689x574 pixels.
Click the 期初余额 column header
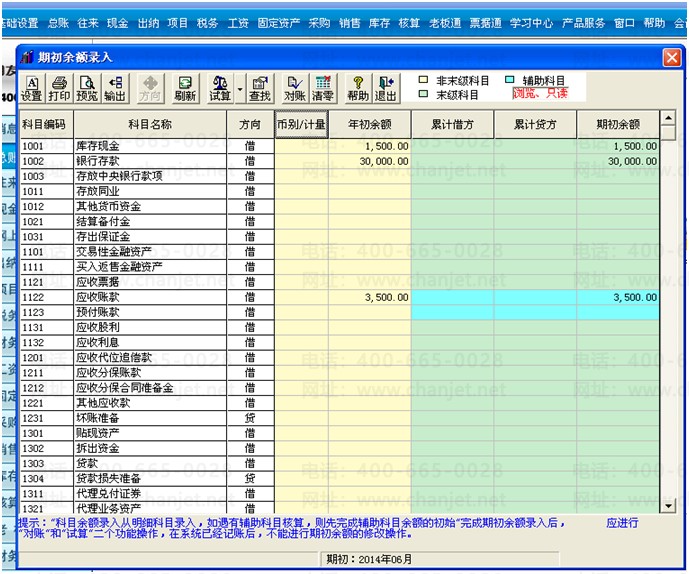[618, 124]
